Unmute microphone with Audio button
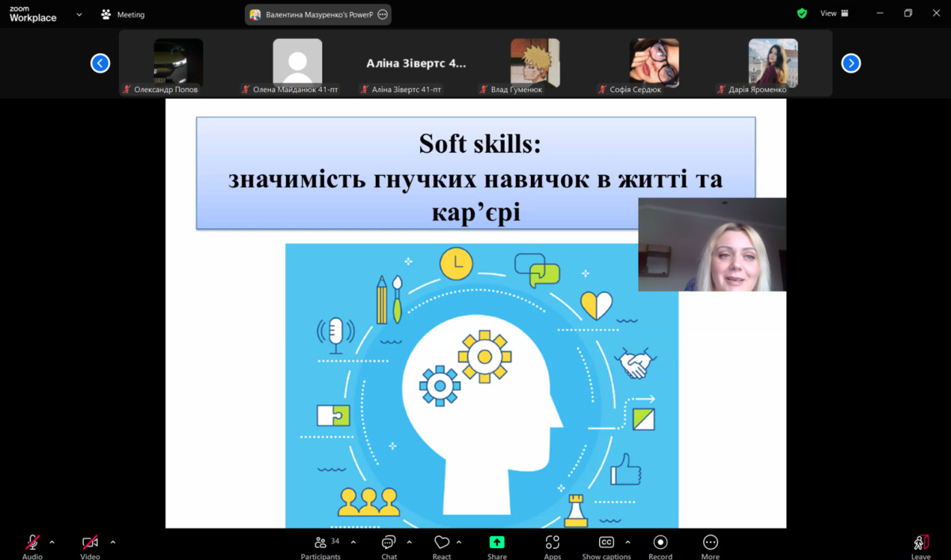The image size is (951, 560). pos(32,543)
